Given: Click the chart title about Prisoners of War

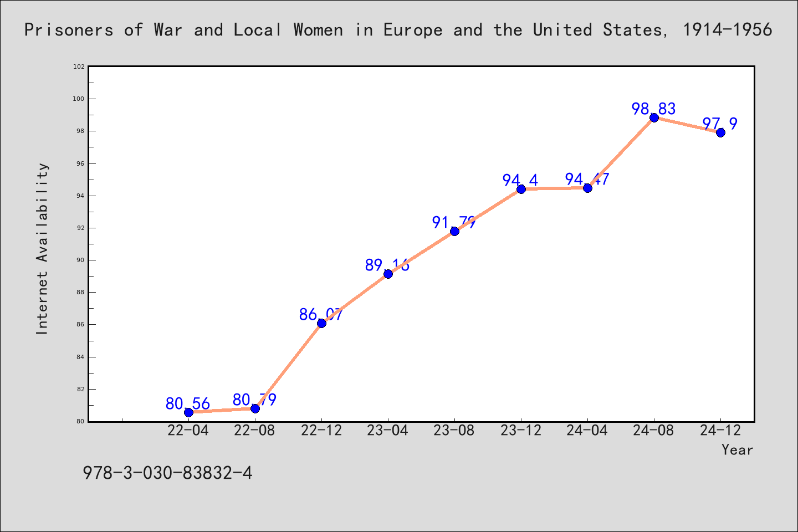Looking at the screenshot, I should 398,30.
